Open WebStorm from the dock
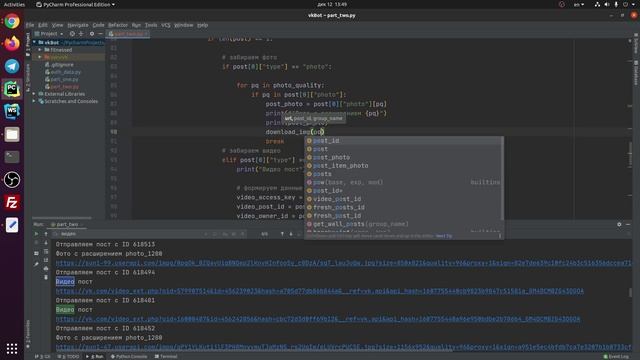 tap(12, 111)
